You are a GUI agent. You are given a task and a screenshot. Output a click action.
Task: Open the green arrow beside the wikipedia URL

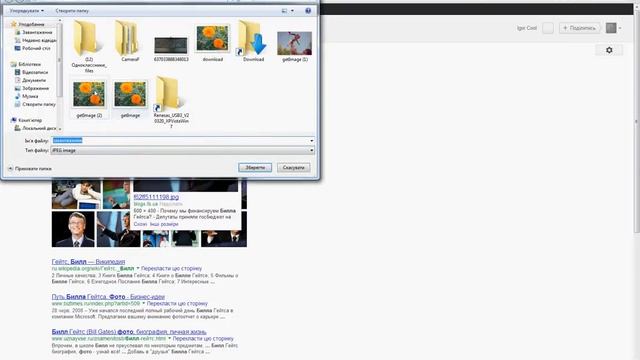pyautogui.click(x=138, y=269)
